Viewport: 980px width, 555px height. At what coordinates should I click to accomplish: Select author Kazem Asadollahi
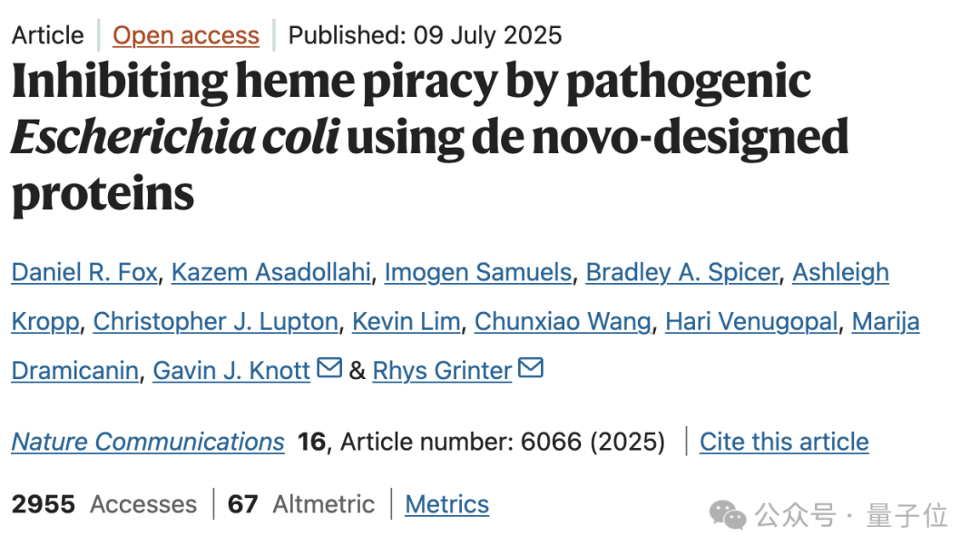(x=270, y=272)
